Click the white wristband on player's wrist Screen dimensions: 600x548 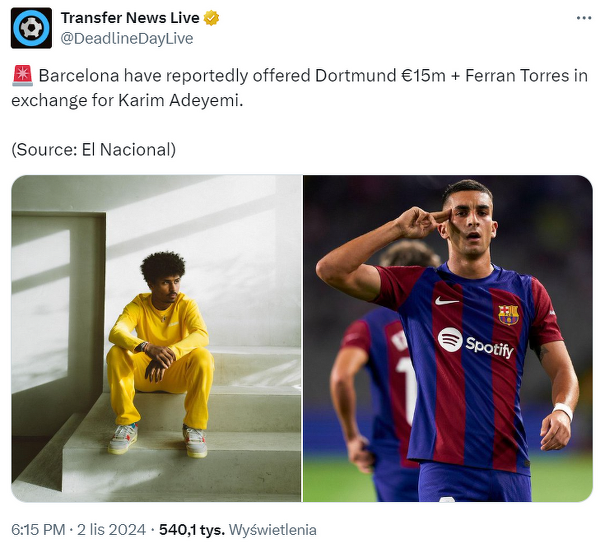click(563, 411)
